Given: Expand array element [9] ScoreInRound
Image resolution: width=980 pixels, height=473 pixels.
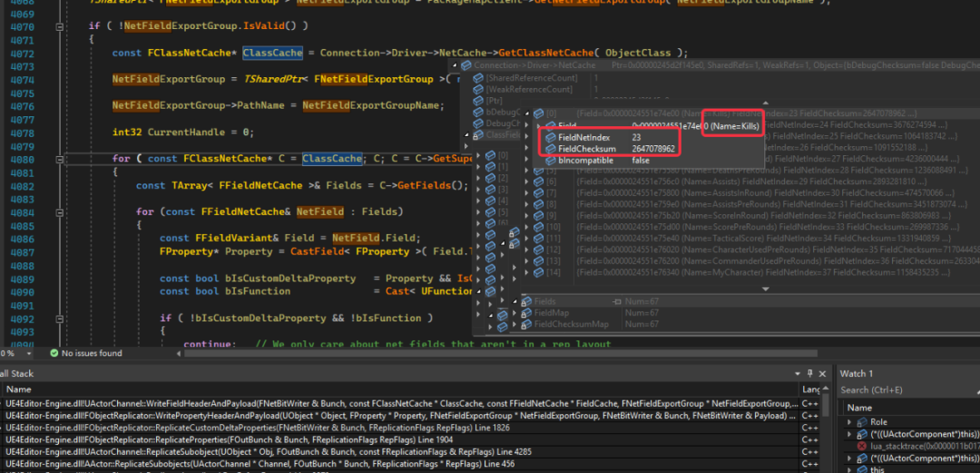Looking at the screenshot, I should click(x=527, y=215).
